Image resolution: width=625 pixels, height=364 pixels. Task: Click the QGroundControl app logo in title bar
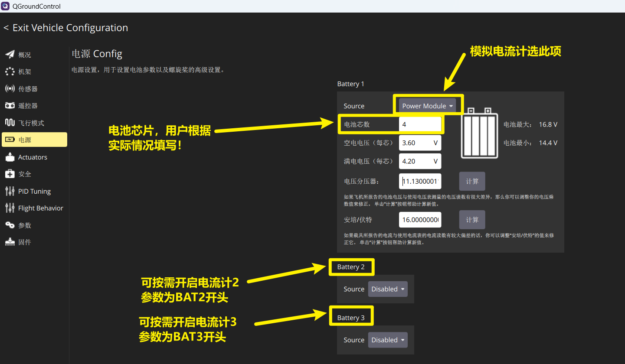[x=6, y=6]
